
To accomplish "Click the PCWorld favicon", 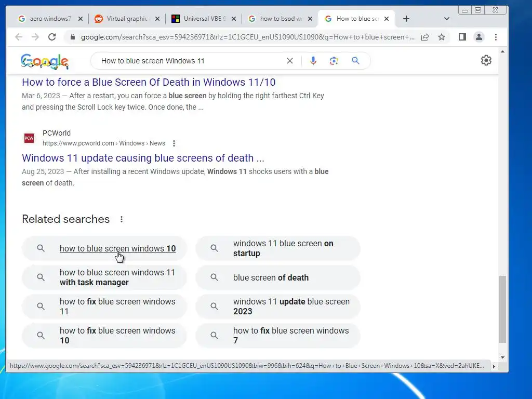I will (x=29, y=138).
